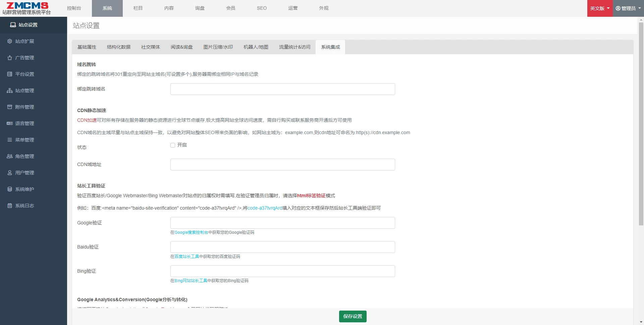
Task: Switch to the 机器人/地图 tab
Action: coord(256,47)
